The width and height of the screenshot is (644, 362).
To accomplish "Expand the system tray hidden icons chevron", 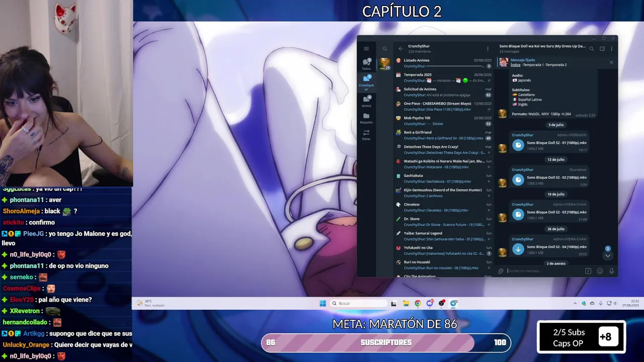I will pos(575,303).
